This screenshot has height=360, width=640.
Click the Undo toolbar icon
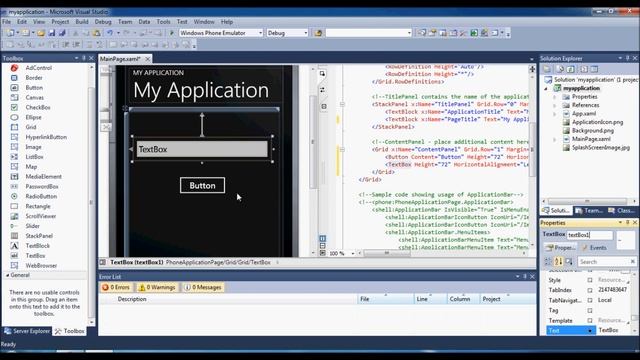[110, 33]
